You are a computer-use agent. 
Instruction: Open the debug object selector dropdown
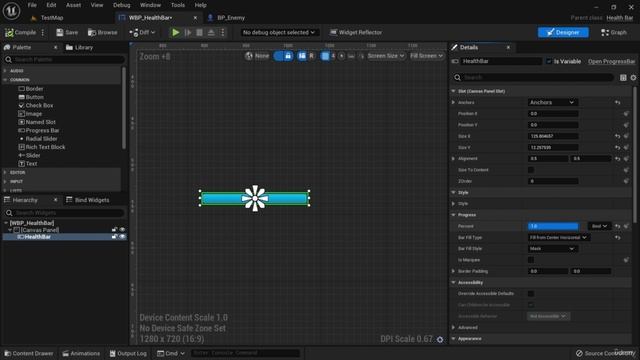pos(278,32)
